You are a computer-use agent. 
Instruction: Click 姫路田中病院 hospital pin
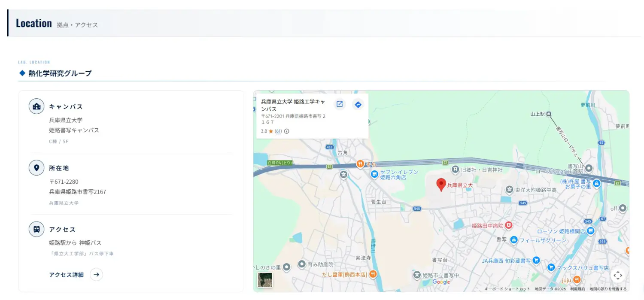tap(509, 225)
